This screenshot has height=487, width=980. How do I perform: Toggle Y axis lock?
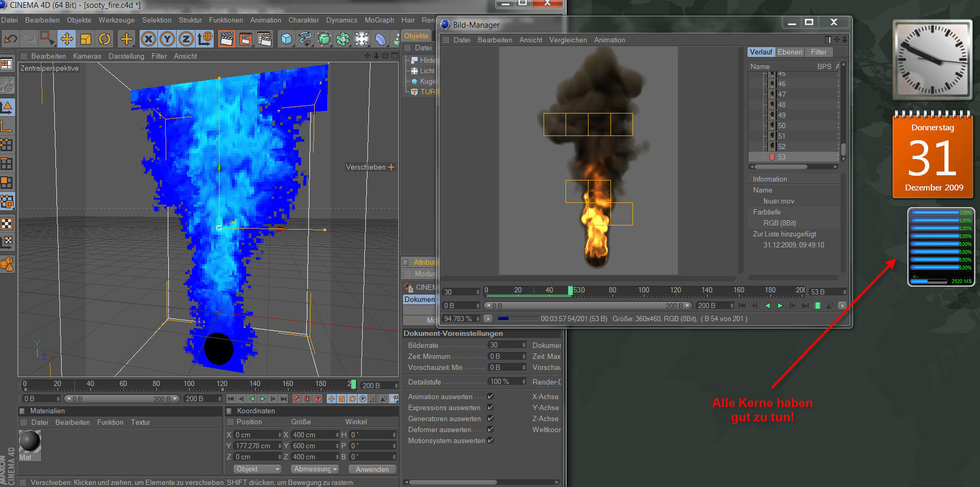point(167,39)
